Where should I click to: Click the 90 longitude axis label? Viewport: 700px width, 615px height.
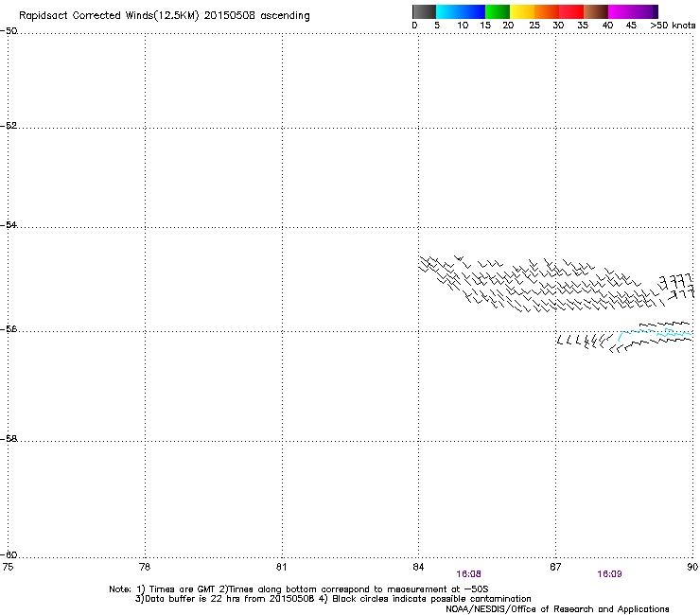[692, 567]
